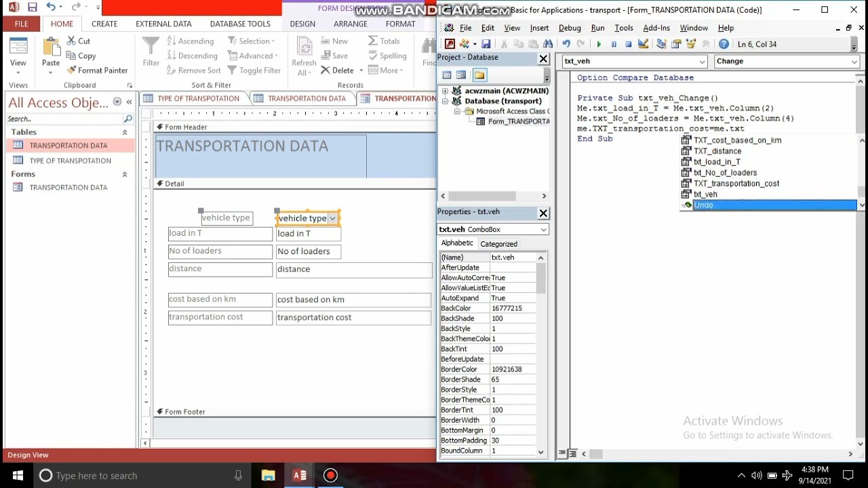Open TRANSPORTATION DATA form in navigation pane
This screenshot has height=488, width=868.
(68, 188)
